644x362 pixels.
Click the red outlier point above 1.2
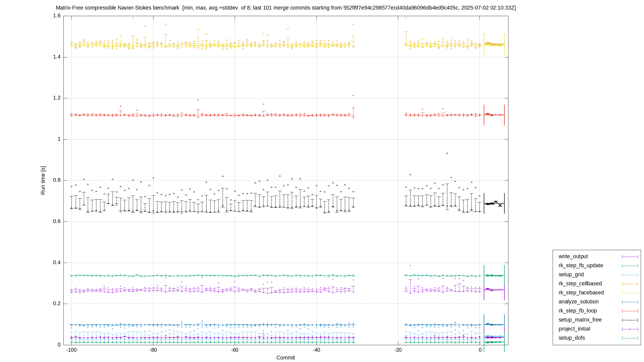(x=353, y=96)
